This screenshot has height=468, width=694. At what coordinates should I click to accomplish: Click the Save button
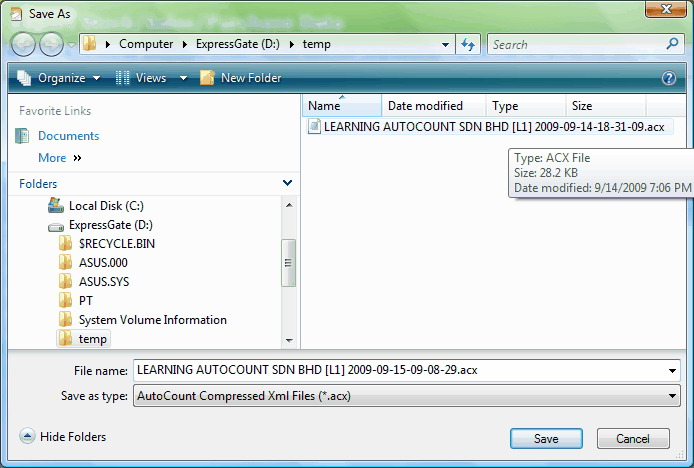point(546,438)
